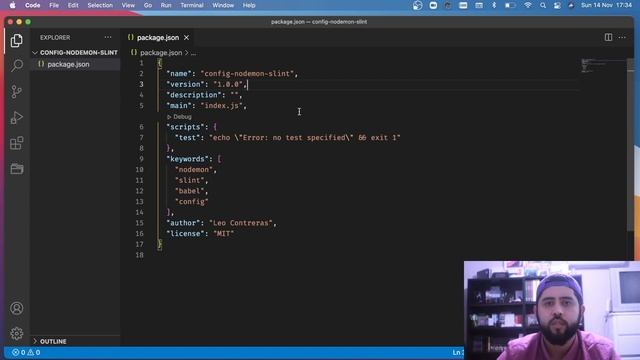Screen dimensions: 640x360
Task: Open the View menu
Action: coord(128,5)
